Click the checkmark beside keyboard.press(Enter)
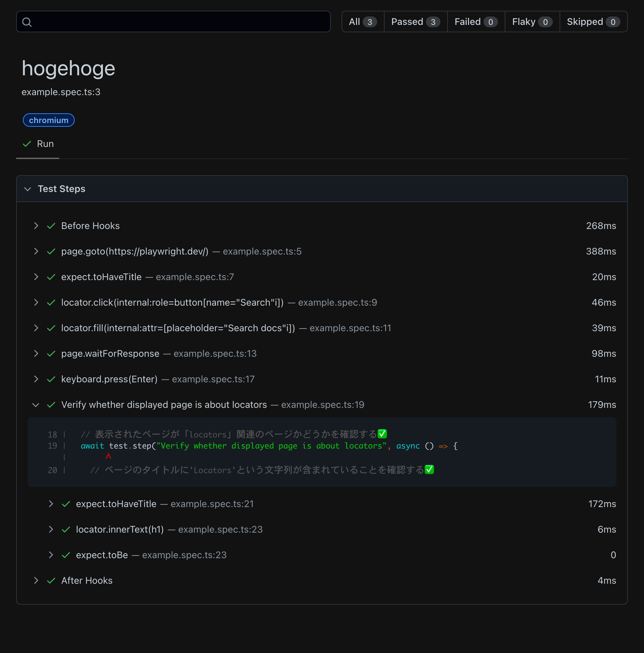Viewport: 644px width, 653px height. 51,379
